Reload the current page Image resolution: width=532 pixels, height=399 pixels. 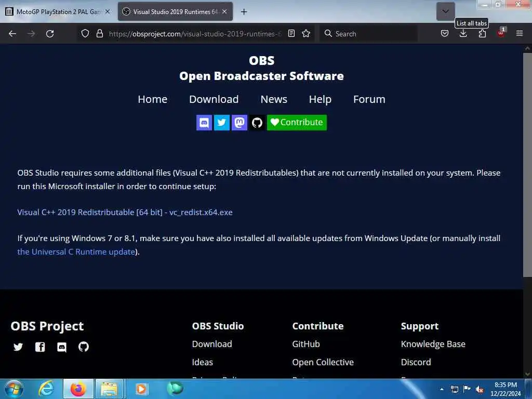[x=50, y=34]
